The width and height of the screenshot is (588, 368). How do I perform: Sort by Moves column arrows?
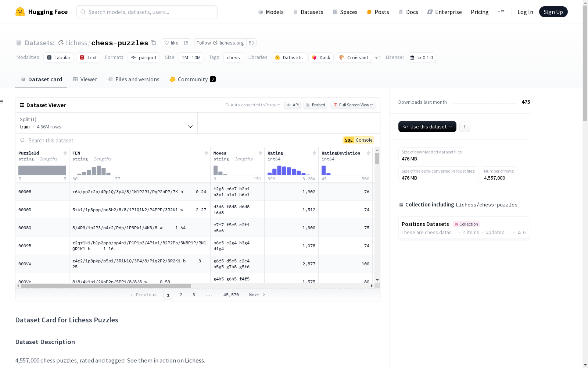coord(260,153)
